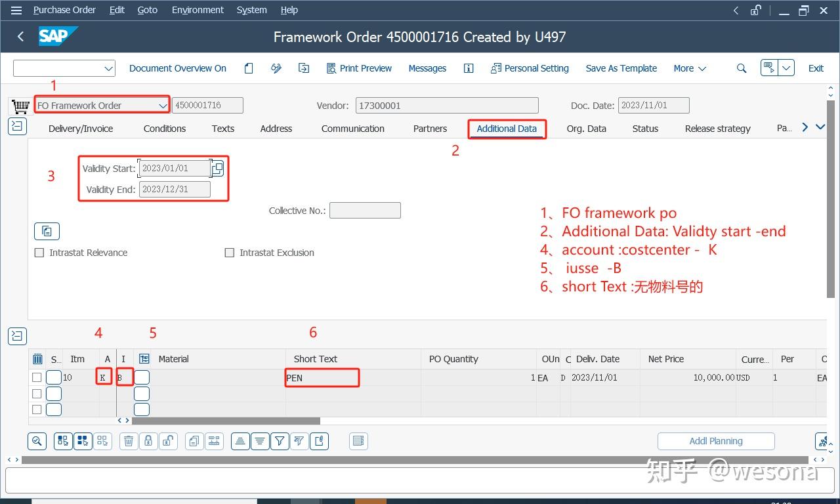Image resolution: width=840 pixels, height=504 pixels.
Task: Open the Validity Start value help button
Action: pos(217,169)
